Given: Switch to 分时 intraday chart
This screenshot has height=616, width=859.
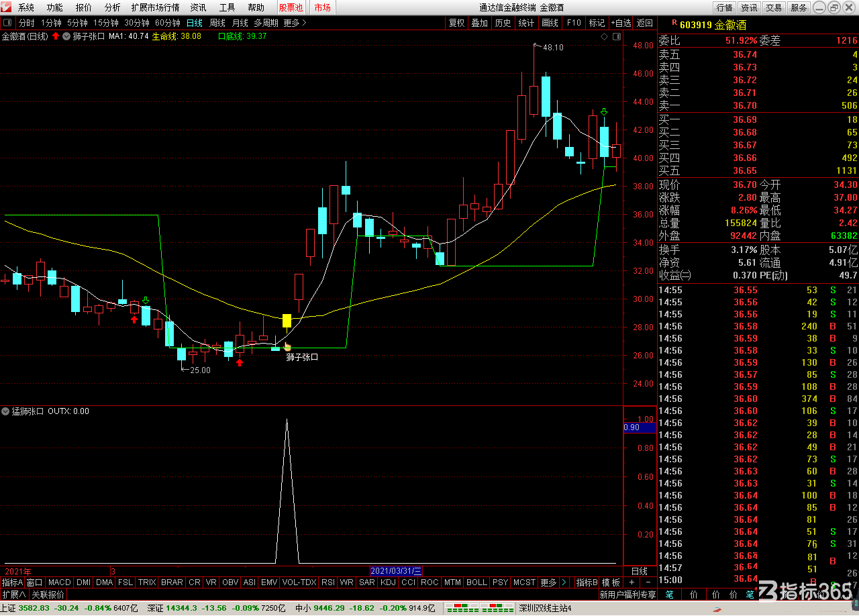Looking at the screenshot, I should click(x=26, y=23).
